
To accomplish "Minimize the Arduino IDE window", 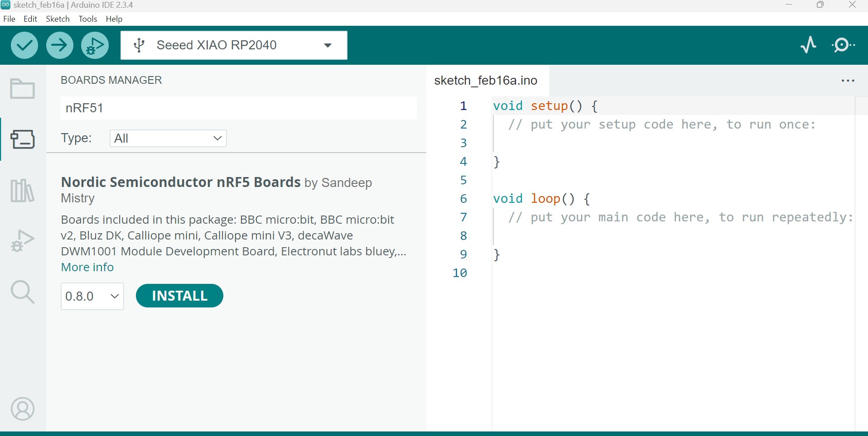I will point(789,5).
